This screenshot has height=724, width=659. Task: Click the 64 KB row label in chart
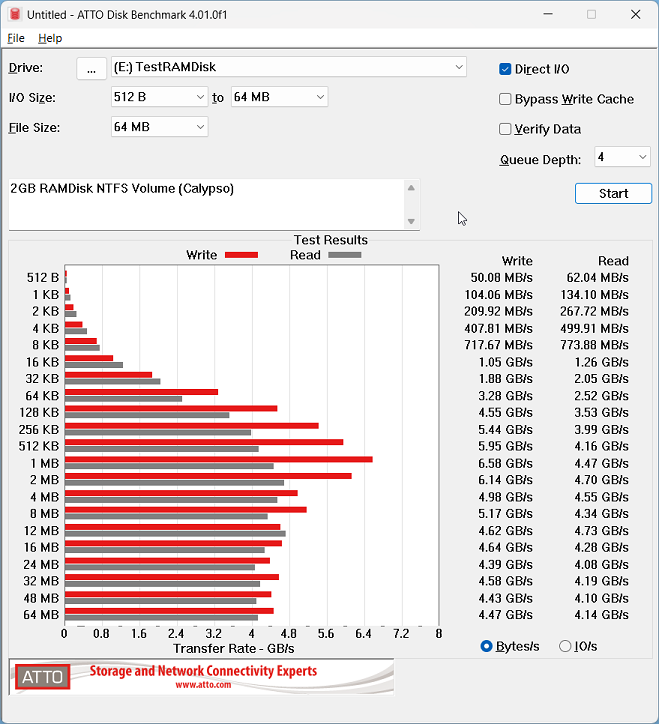click(x=42, y=396)
